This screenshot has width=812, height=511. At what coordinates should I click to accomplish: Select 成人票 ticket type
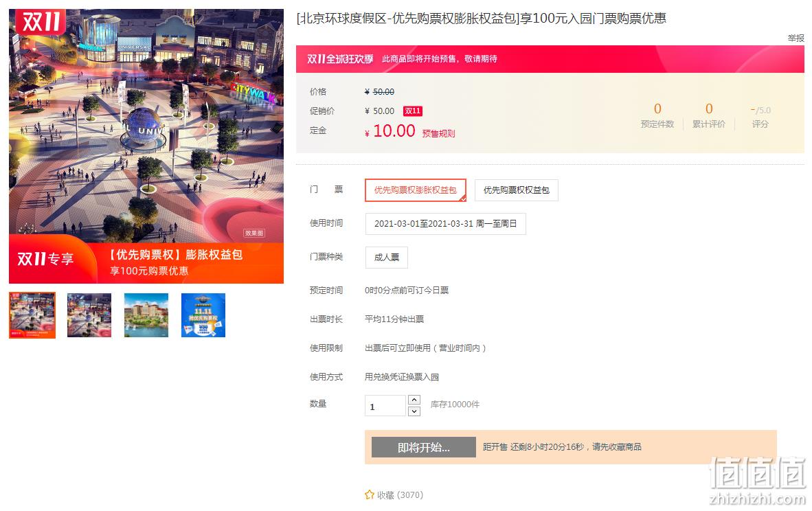(386, 258)
